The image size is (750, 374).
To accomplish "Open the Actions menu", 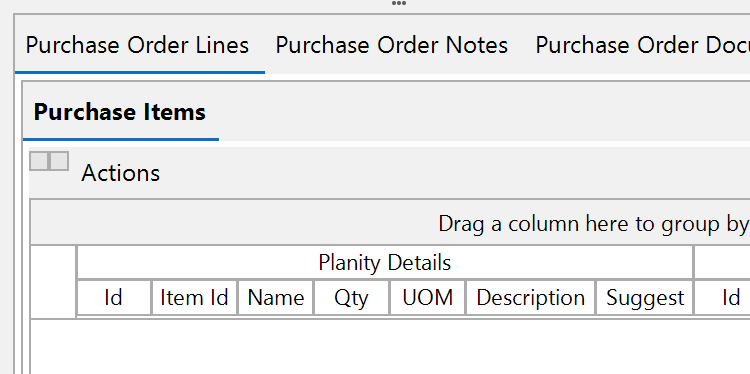I will [x=121, y=173].
